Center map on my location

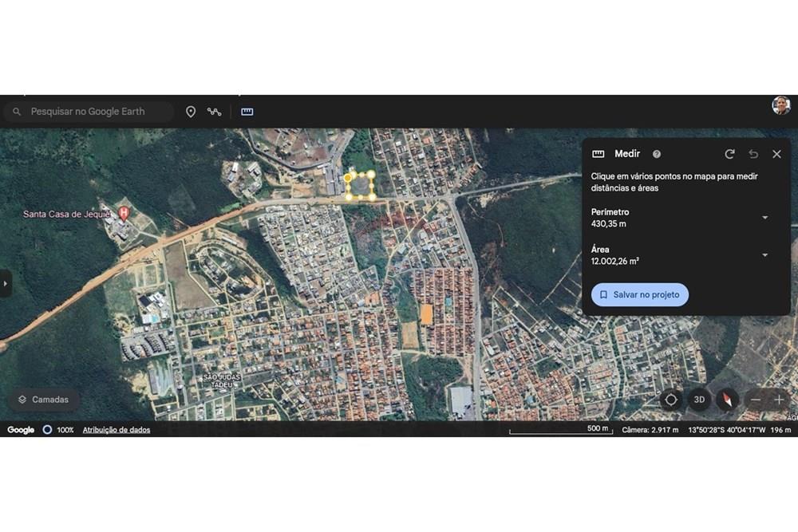(671, 400)
